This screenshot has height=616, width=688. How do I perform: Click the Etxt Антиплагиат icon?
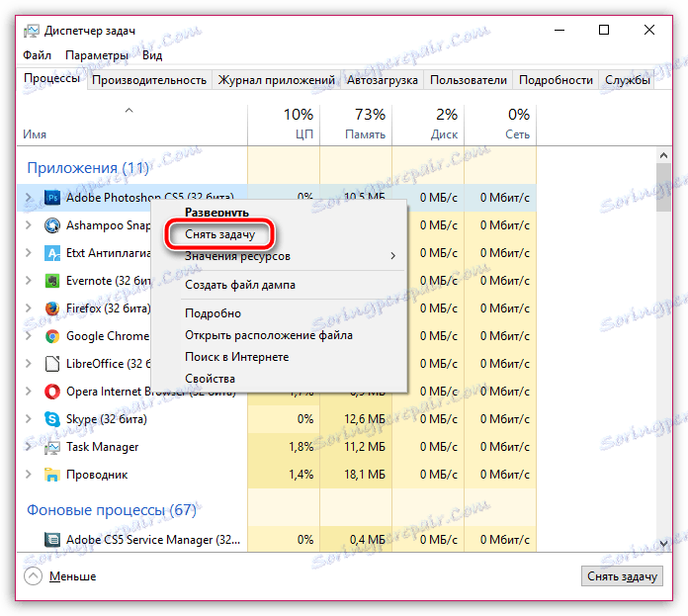[x=52, y=253]
